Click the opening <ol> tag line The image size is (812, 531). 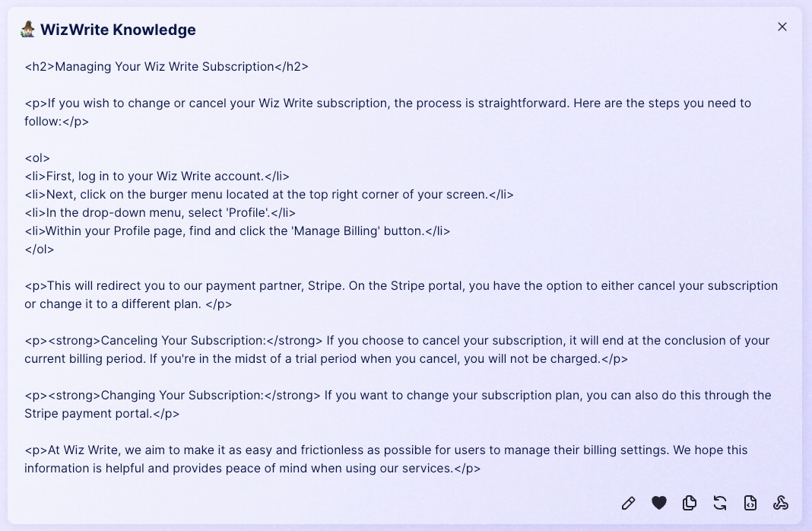point(37,158)
